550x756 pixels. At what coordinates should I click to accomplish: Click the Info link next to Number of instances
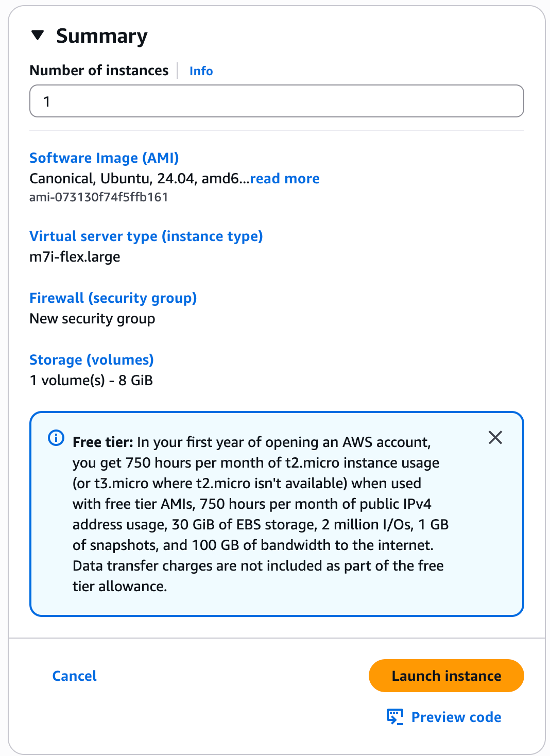click(200, 71)
